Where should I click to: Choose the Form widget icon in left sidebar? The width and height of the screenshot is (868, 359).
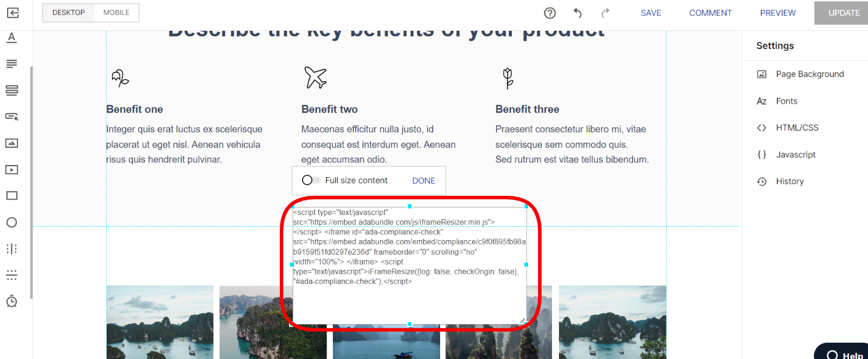12,90
